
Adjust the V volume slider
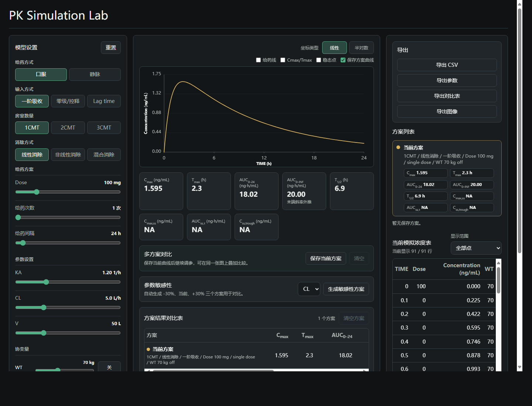pyautogui.click(x=68, y=333)
